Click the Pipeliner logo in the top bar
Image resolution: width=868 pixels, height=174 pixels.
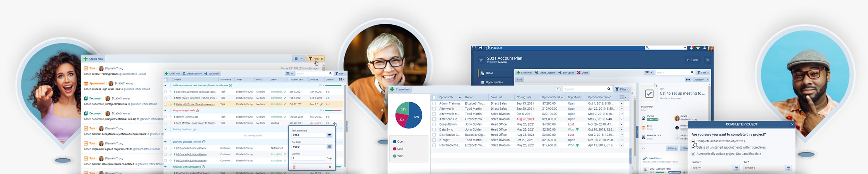494,48
